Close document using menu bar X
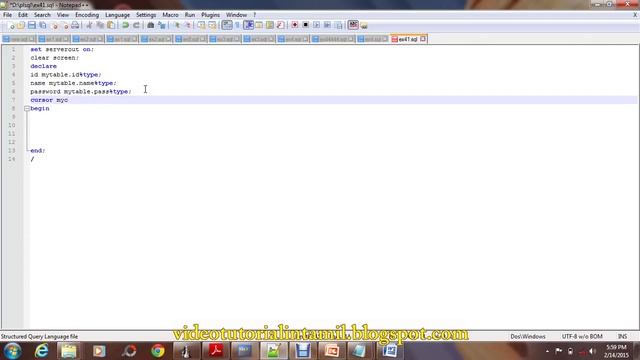This screenshot has width=640, height=360. pos(635,15)
